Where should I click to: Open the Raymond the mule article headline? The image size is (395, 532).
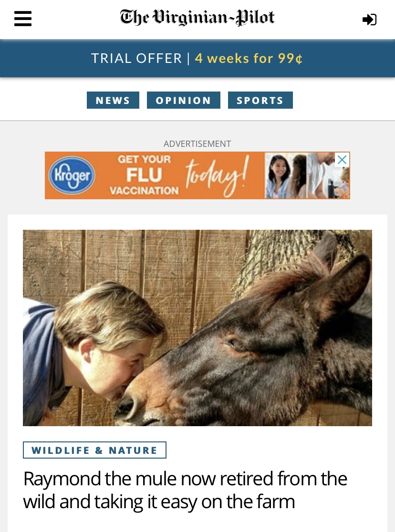[185, 490]
